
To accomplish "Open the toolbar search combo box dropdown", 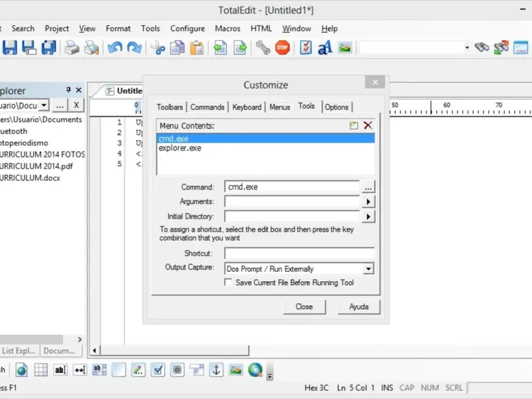I will point(466,47).
